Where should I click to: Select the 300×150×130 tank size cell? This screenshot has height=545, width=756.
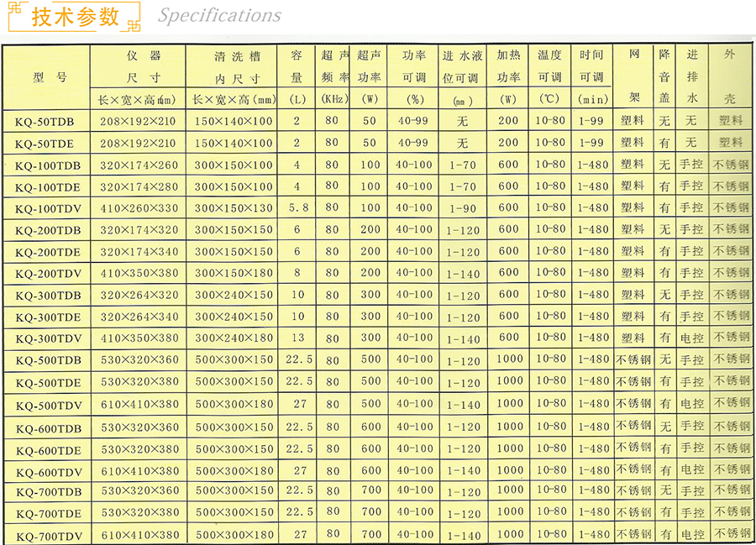(x=234, y=207)
